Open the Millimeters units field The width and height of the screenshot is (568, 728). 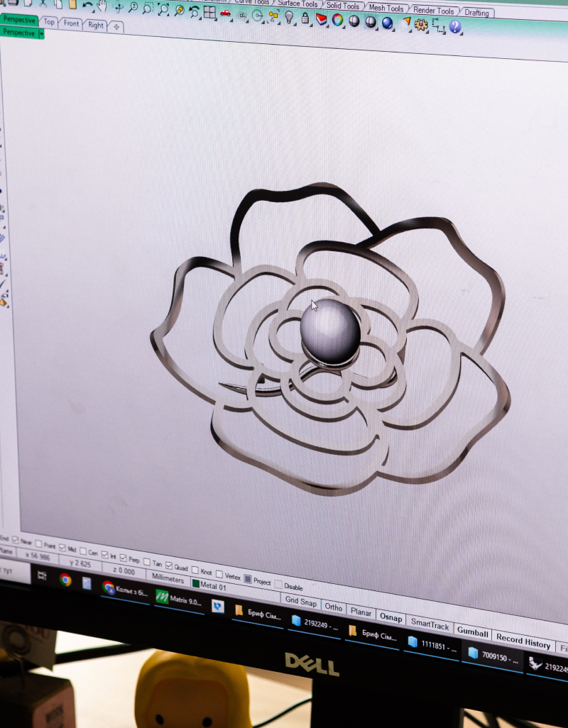[168, 579]
